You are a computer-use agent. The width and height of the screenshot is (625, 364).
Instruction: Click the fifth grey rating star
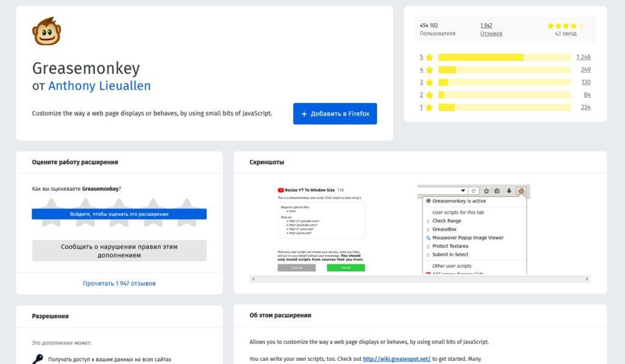pos(187,213)
